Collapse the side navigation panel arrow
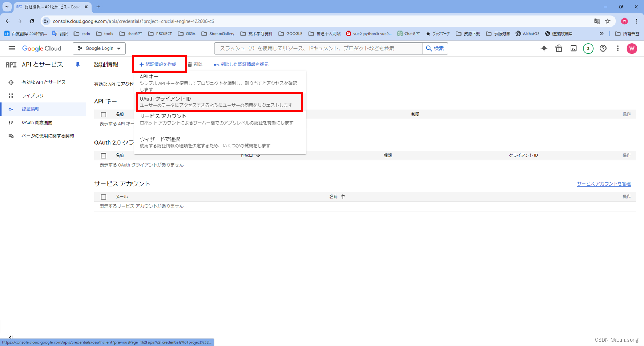The width and height of the screenshot is (644, 346). [x=11, y=337]
